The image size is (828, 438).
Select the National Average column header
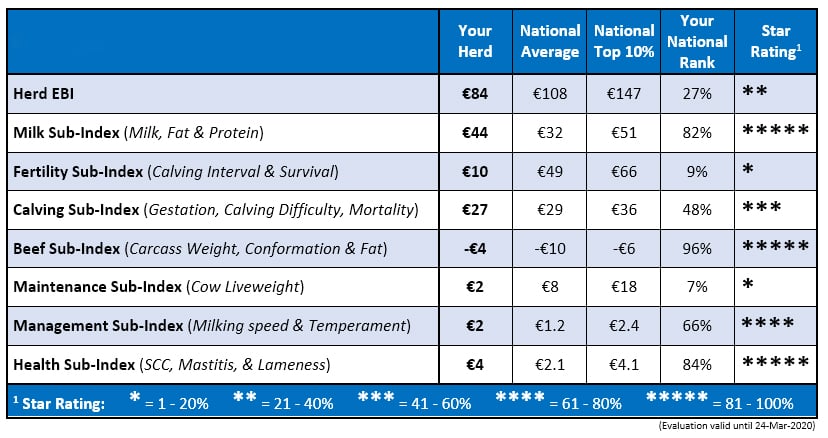point(549,41)
